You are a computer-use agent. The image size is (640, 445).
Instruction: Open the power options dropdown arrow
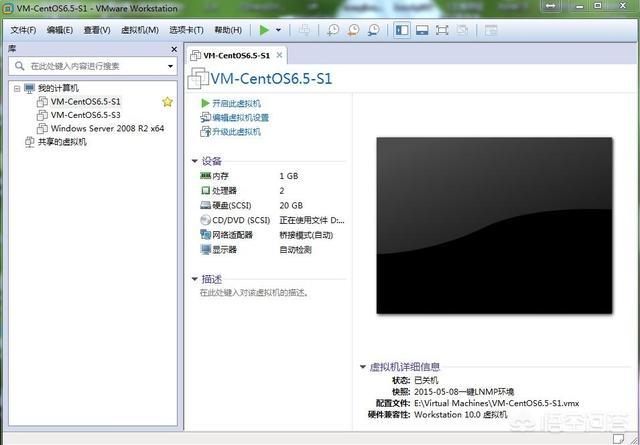pos(278,30)
